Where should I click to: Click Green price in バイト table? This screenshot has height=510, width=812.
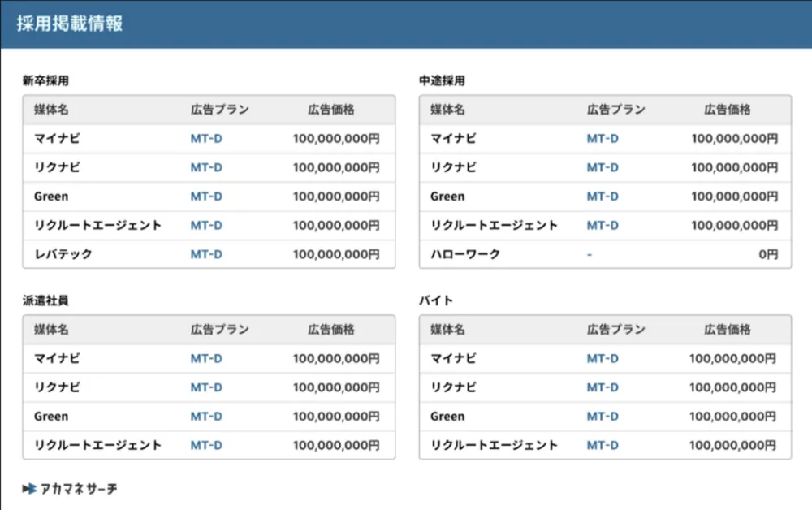[732, 417]
